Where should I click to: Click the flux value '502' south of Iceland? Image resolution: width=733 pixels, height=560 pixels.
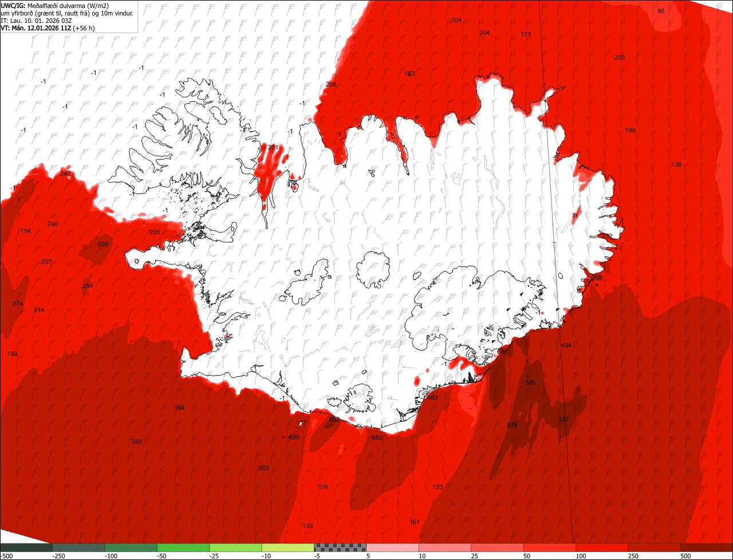pyautogui.click(x=264, y=468)
